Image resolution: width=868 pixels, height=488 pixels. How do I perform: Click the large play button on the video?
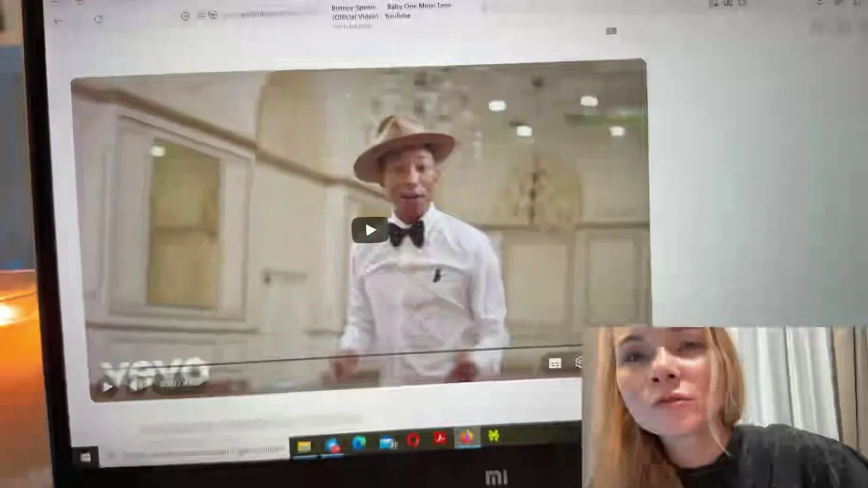[370, 230]
